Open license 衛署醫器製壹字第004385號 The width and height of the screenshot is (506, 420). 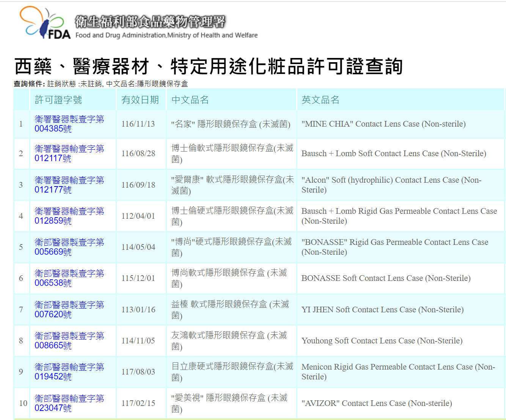[69, 124]
